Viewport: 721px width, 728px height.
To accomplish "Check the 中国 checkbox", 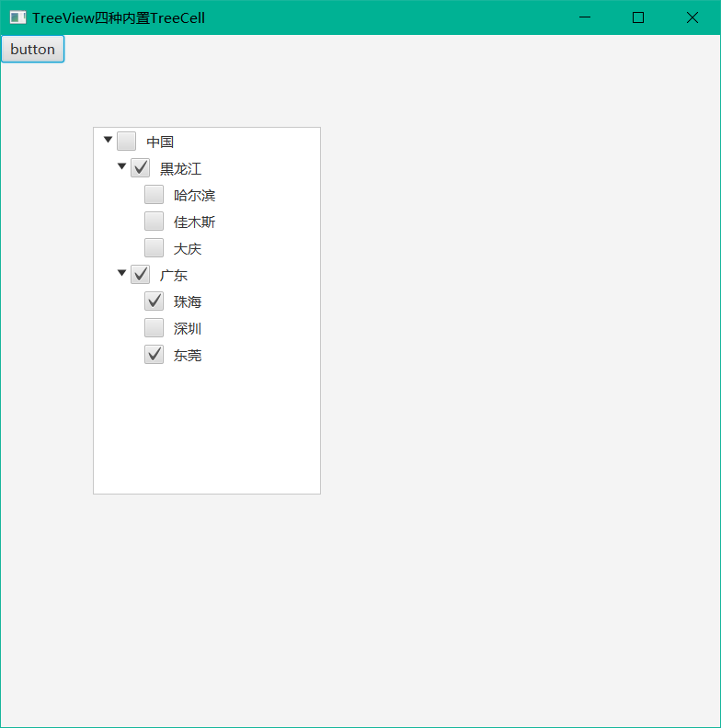I will pyautogui.click(x=126, y=142).
